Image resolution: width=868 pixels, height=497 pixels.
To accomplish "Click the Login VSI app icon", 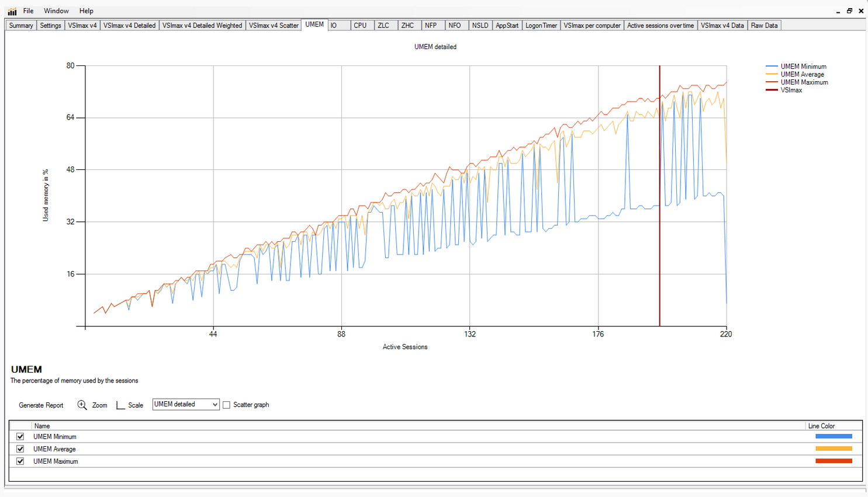I will point(12,11).
